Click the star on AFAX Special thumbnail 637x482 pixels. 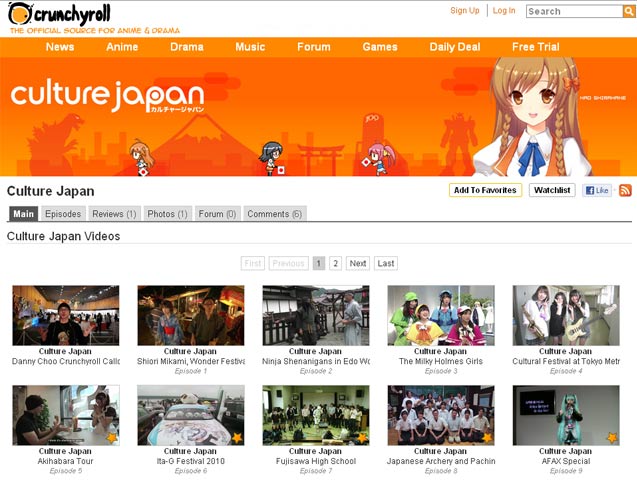(x=612, y=438)
